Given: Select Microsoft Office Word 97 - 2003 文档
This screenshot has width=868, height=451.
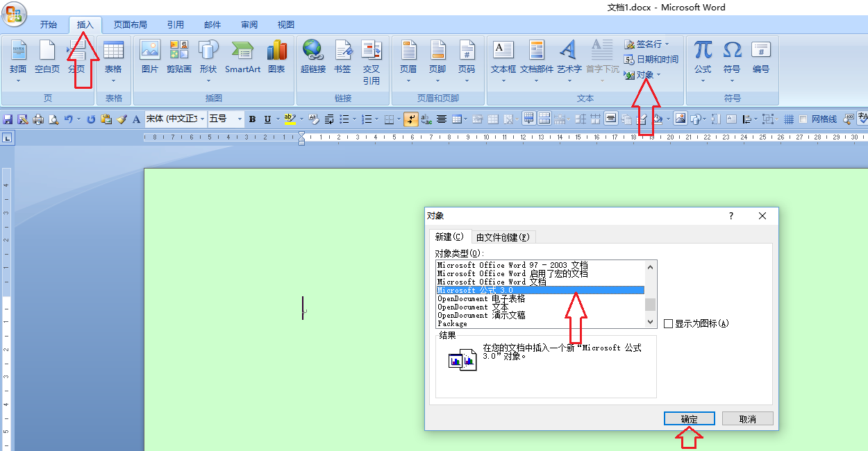Looking at the screenshot, I should [540, 265].
